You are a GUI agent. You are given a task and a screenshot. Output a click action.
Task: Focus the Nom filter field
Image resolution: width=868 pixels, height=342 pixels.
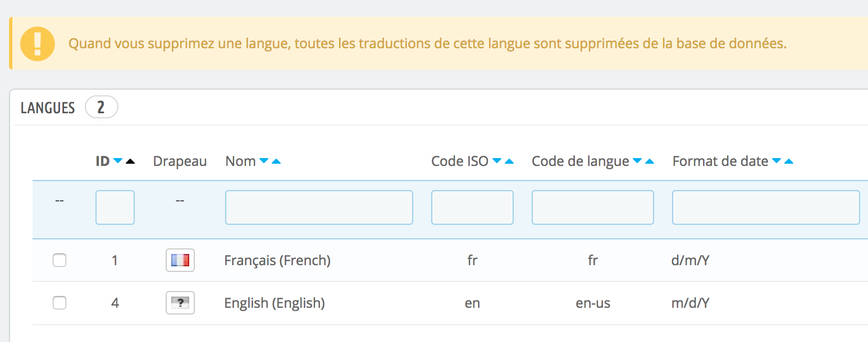pos(319,207)
